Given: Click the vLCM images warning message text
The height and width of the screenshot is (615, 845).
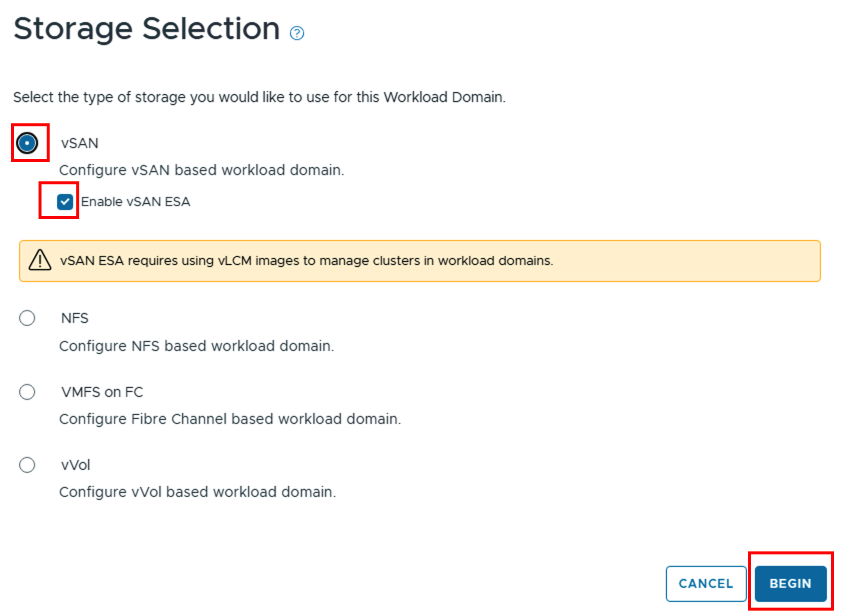Looking at the screenshot, I should (x=307, y=261).
